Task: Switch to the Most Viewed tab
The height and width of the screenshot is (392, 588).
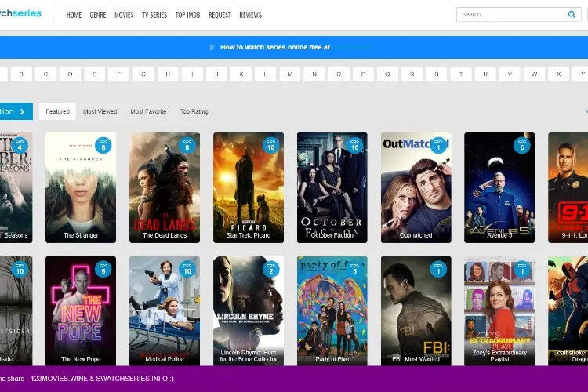Action: coord(100,111)
